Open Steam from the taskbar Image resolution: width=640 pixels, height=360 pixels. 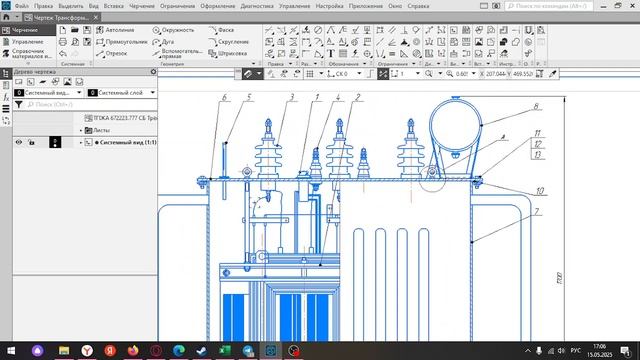tap(202, 351)
